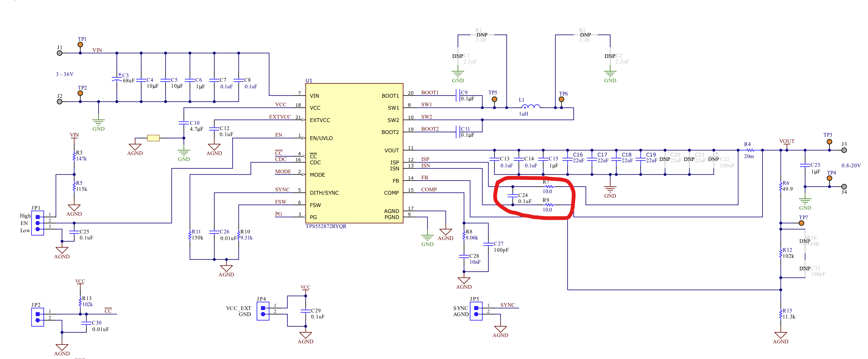868x359 pixels.
Task: Click JP4 VCC_EXT jumper pin 1
Action: pyautogui.click(x=263, y=308)
